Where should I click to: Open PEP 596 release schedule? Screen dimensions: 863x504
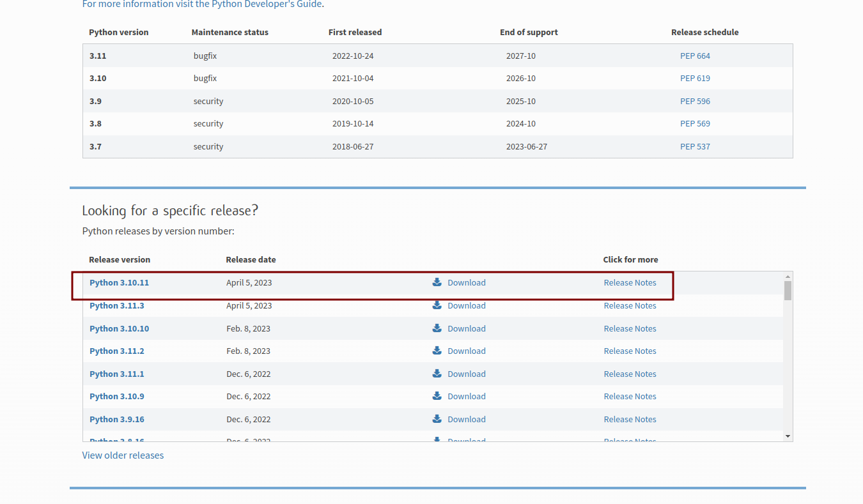695,101
